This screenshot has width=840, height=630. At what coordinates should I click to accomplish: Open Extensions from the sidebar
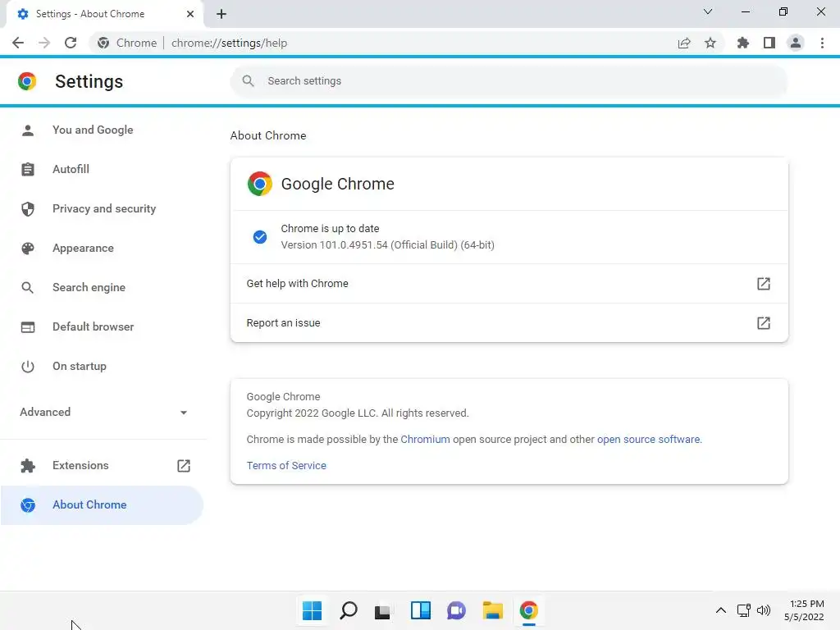(x=102, y=466)
